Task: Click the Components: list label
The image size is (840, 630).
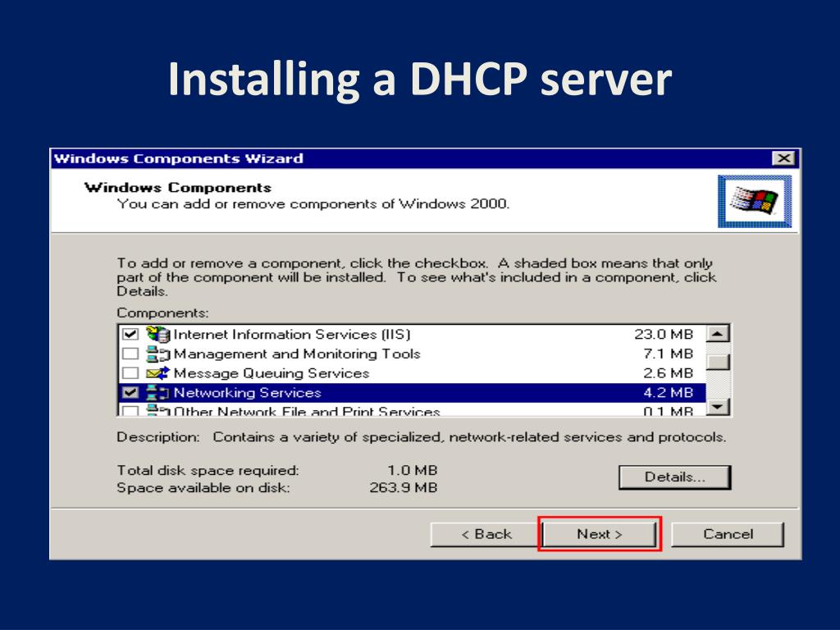Action: click(x=163, y=313)
